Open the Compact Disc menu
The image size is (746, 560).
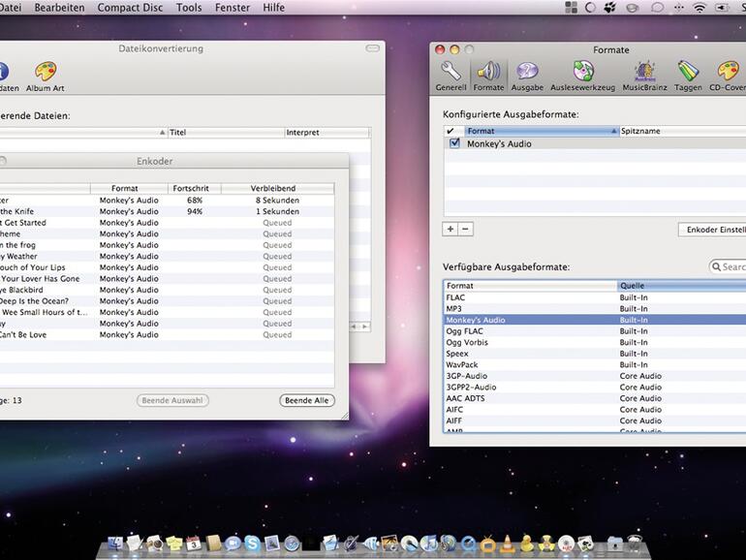pos(130,8)
